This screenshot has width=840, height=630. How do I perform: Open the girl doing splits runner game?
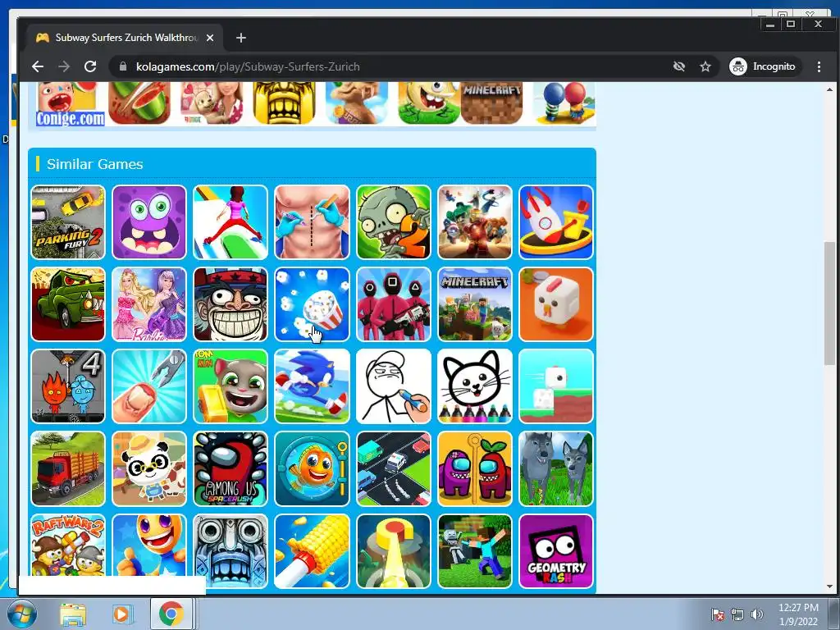coord(231,221)
